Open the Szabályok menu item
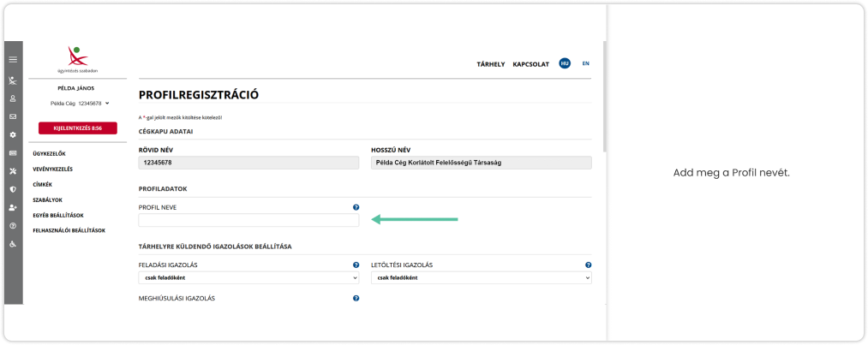Image resolution: width=868 pixels, height=345 pixels. tap(47, 199)
